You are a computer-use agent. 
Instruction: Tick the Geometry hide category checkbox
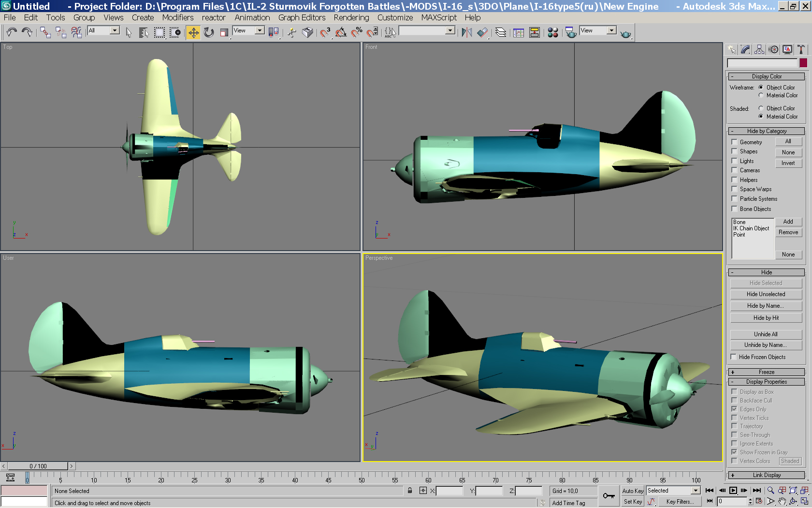pos(734,142)
